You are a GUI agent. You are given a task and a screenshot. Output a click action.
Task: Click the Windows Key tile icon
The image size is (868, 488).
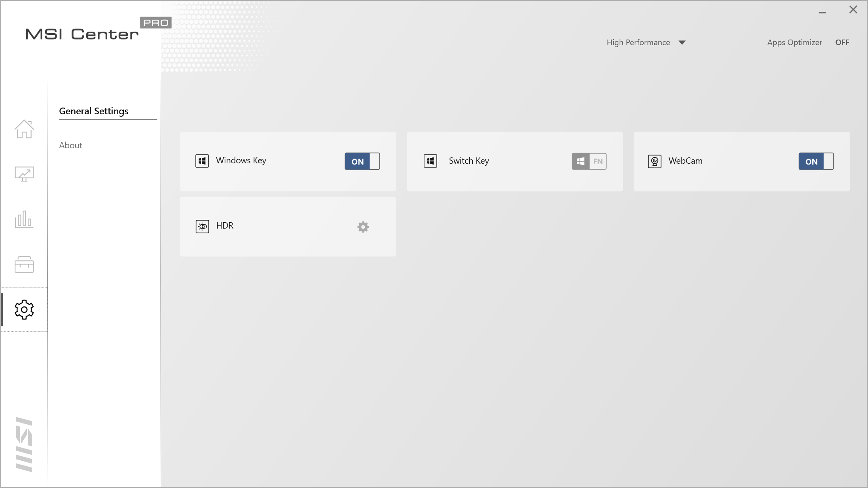pyautogui.click(x=202, y=161)
